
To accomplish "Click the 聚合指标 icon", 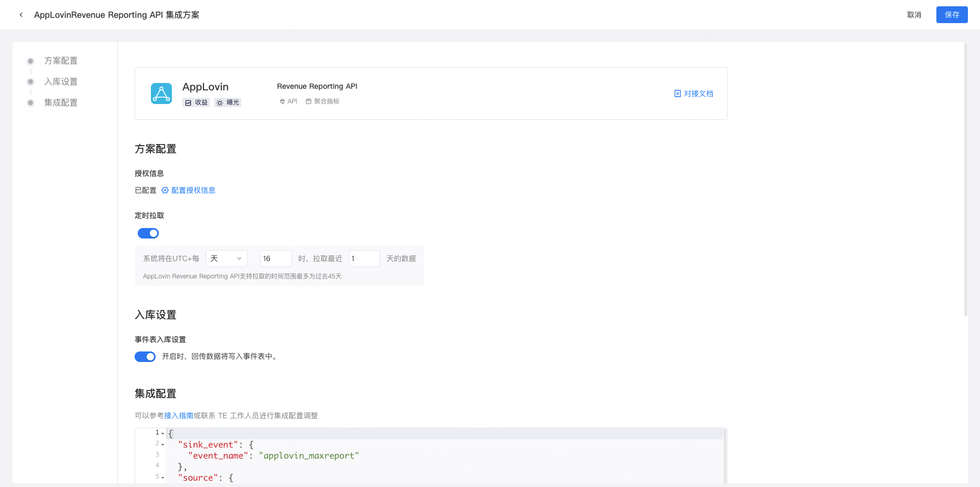I will pyautogui.click(x=309, y=101).
